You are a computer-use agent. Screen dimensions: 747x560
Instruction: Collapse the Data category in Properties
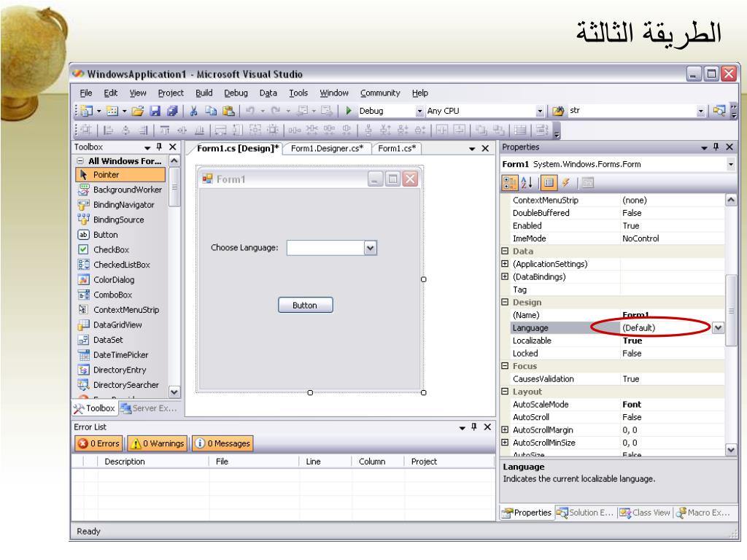[505, 251]
